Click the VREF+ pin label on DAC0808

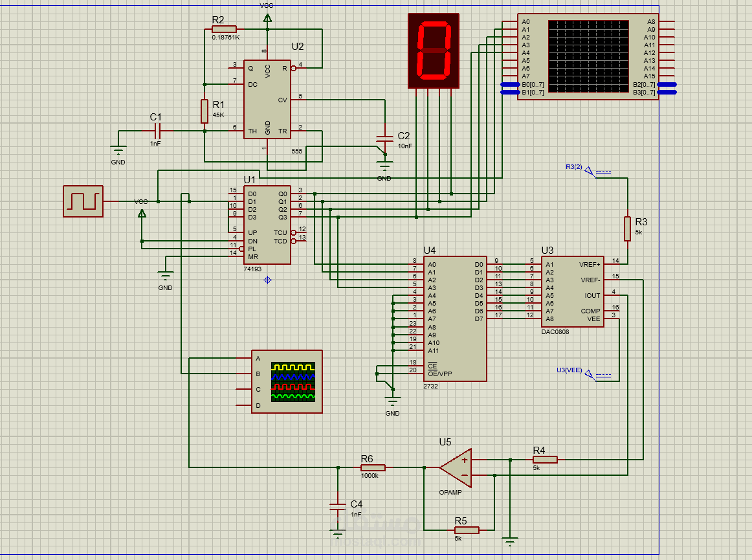click(590, 264)
